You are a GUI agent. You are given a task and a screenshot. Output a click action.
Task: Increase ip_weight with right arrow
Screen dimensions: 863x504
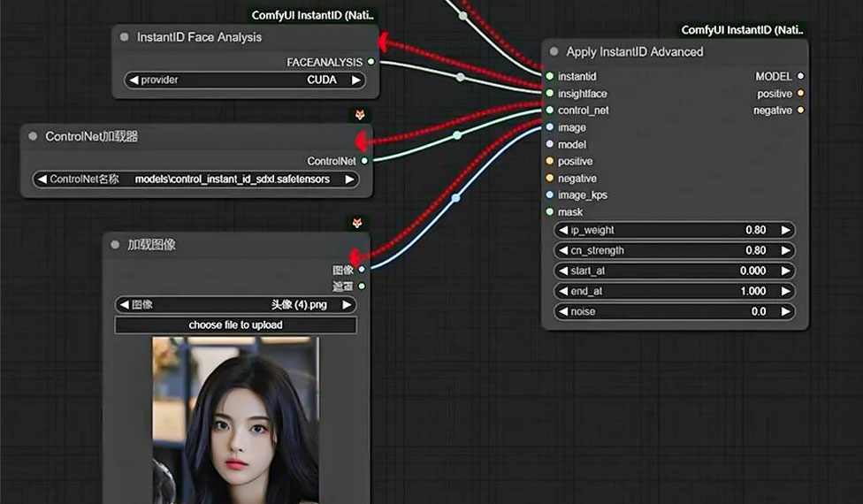[x=786, y=230]
